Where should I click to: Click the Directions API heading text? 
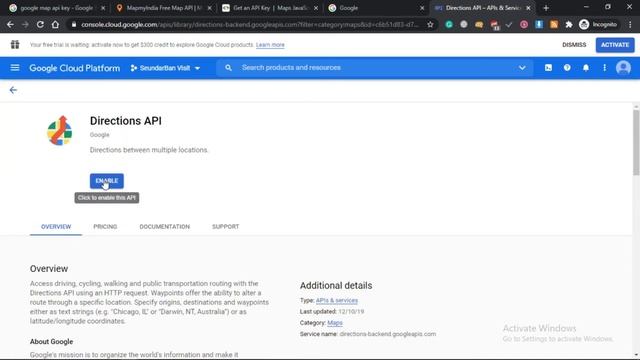[x=126, y=121]
